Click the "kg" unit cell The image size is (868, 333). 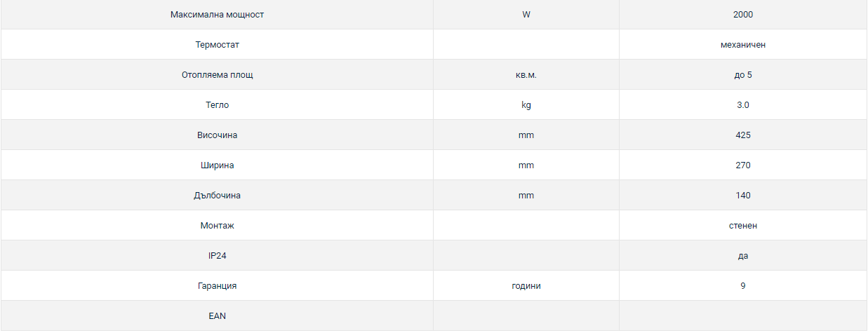pyautogui.click(x=526, y=105)
